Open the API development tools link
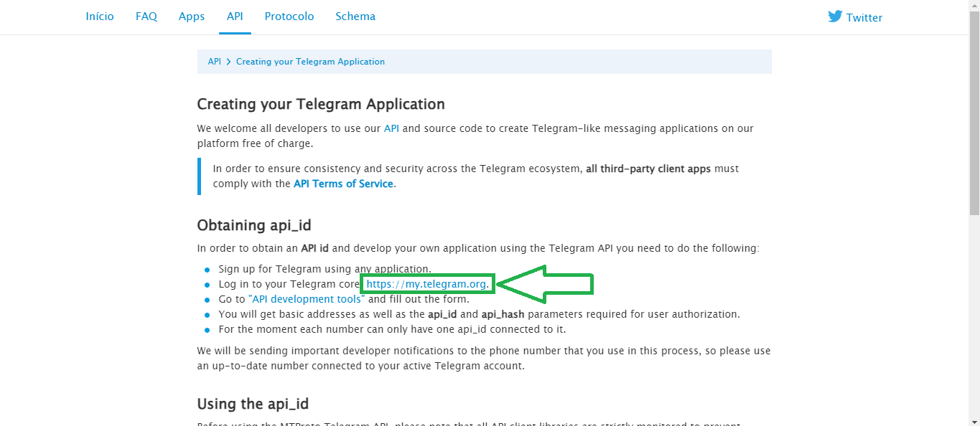Screen dimensions: 980x426 307,299
